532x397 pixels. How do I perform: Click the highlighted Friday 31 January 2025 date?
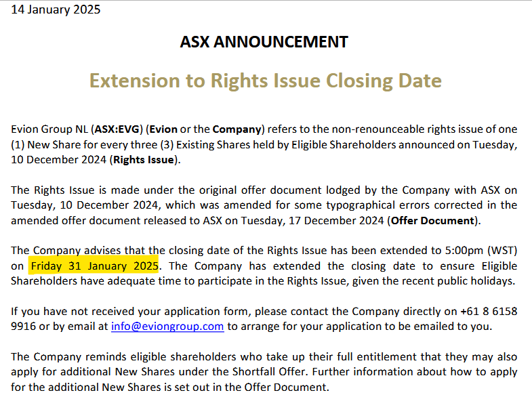(95, 266)
